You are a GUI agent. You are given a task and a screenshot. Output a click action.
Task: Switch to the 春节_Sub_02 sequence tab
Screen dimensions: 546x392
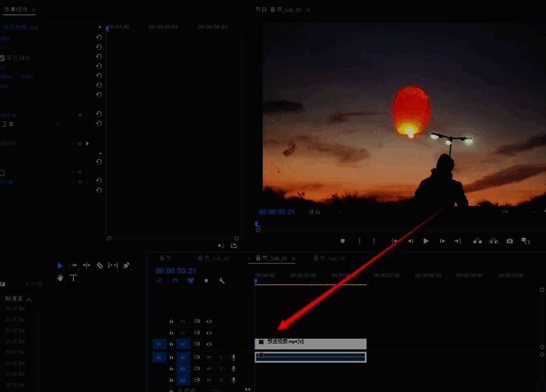pyautogui.click(x=214, y=259)
